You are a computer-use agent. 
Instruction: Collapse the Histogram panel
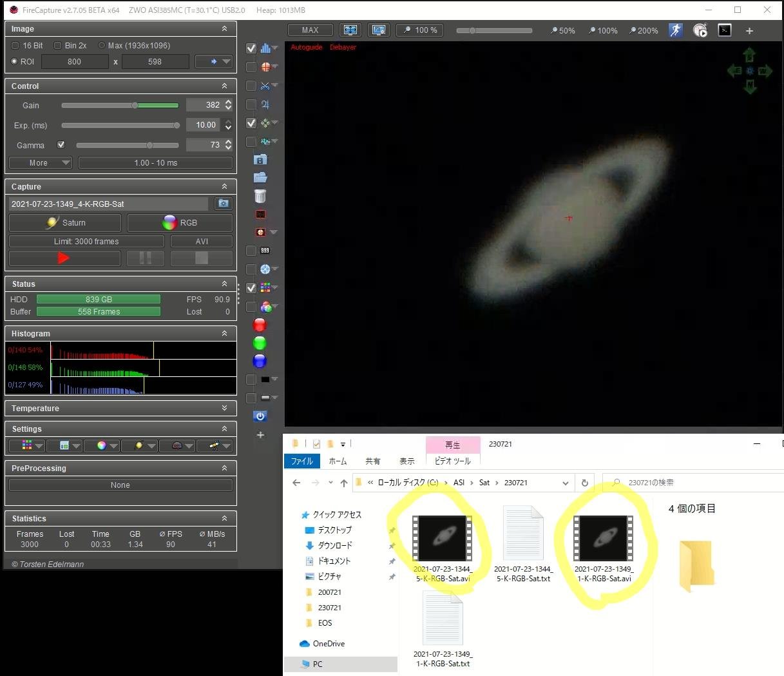[224, 333]
